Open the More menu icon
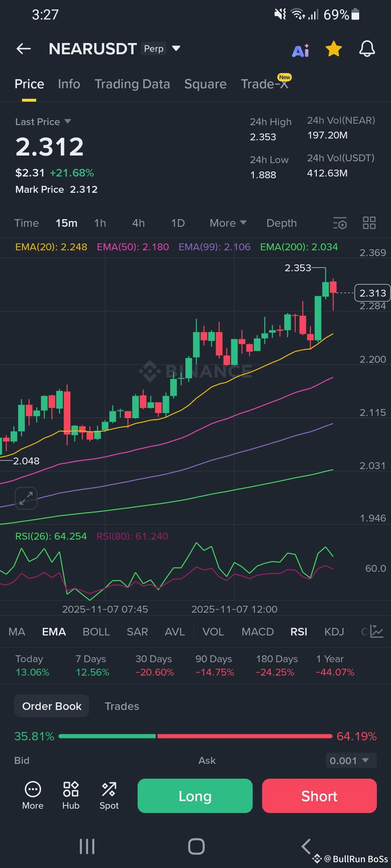Viewport: 391px width, 868px height. [33, 795]
